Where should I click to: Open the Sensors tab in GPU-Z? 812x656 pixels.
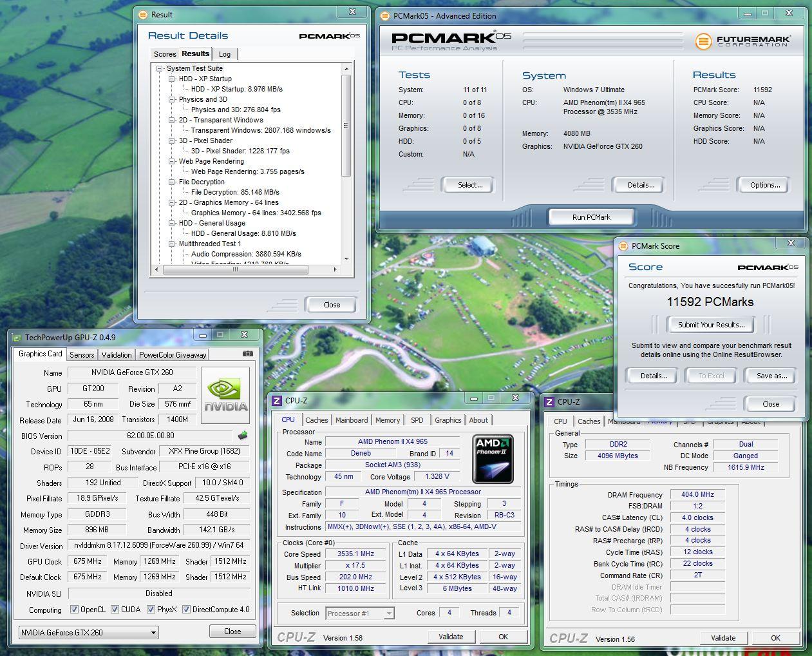tap(82, 354)
